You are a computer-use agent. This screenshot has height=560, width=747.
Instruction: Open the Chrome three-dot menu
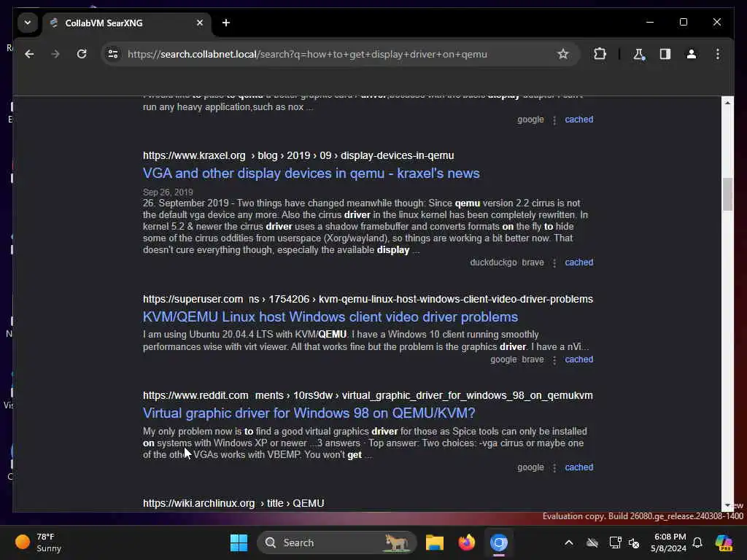point(718,54)
